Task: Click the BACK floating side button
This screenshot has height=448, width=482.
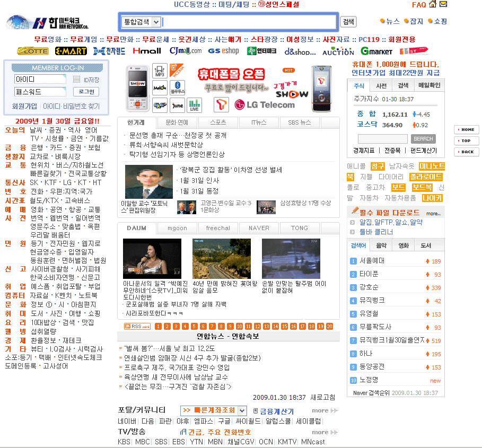Action: (x=467, y=152)
